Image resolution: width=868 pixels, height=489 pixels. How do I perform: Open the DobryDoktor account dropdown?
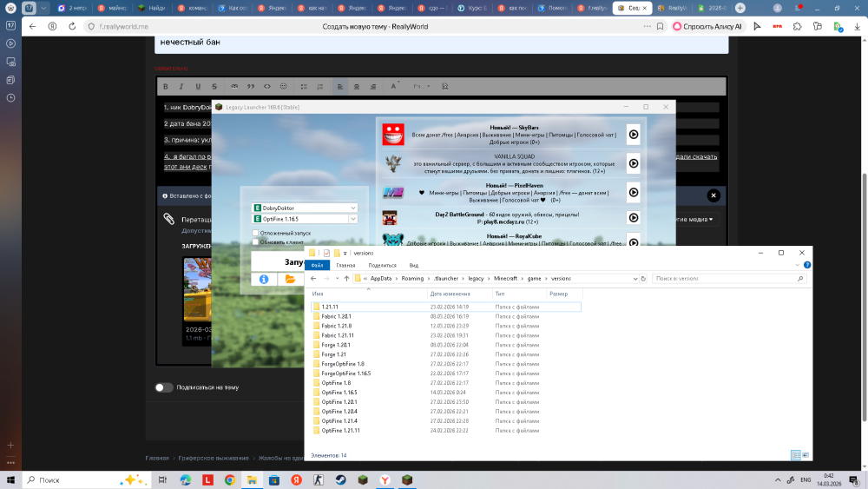[x=352, y=208]
